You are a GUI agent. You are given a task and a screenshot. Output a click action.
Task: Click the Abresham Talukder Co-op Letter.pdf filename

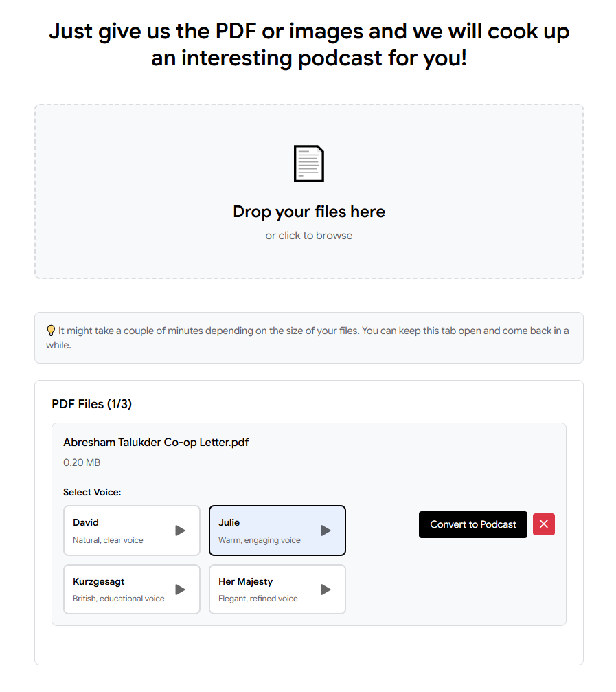[x=156, y=443]
